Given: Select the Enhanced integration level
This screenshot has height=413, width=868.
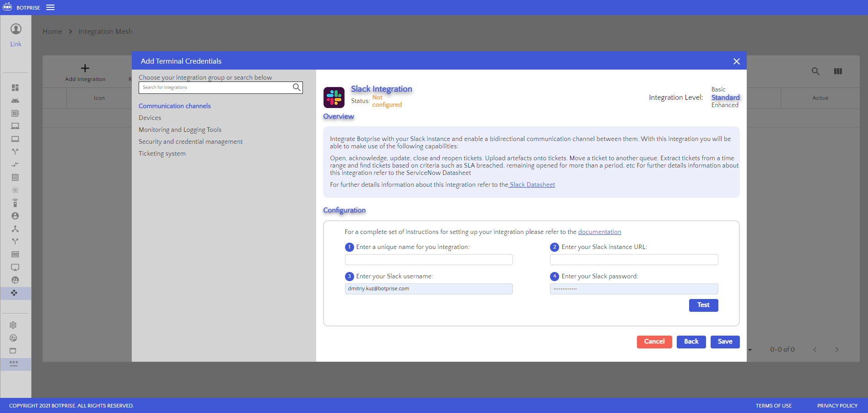Looking at the screenshot, I should [725, 105].
